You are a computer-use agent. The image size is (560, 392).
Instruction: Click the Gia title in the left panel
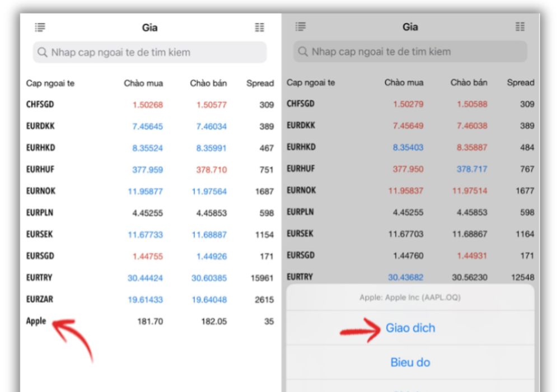tap(150, 27)
